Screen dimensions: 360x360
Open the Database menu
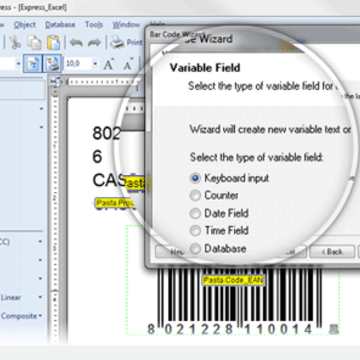point(60,25)
